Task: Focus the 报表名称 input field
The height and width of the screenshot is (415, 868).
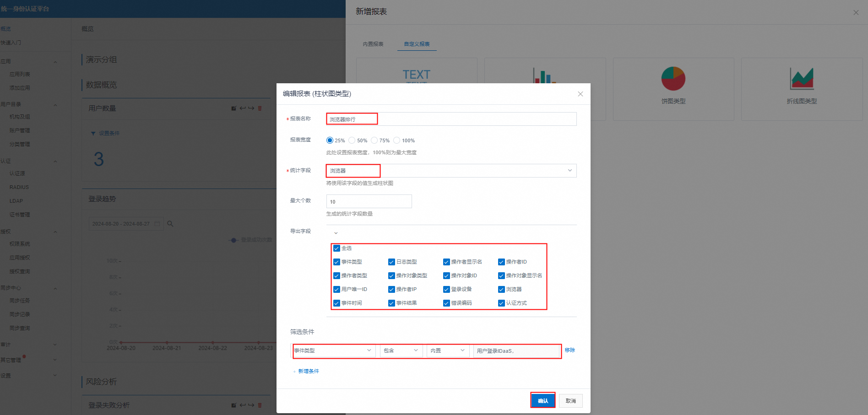Action: [451, 119]
